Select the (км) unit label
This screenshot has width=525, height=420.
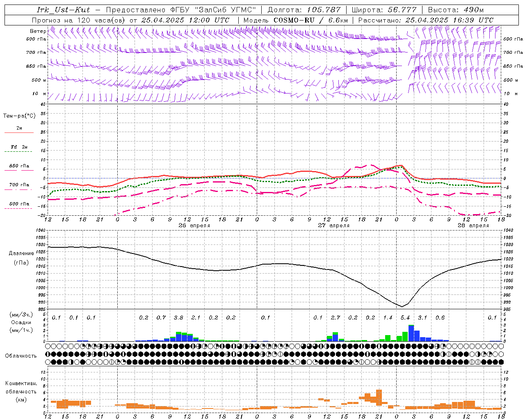(21, 399)
